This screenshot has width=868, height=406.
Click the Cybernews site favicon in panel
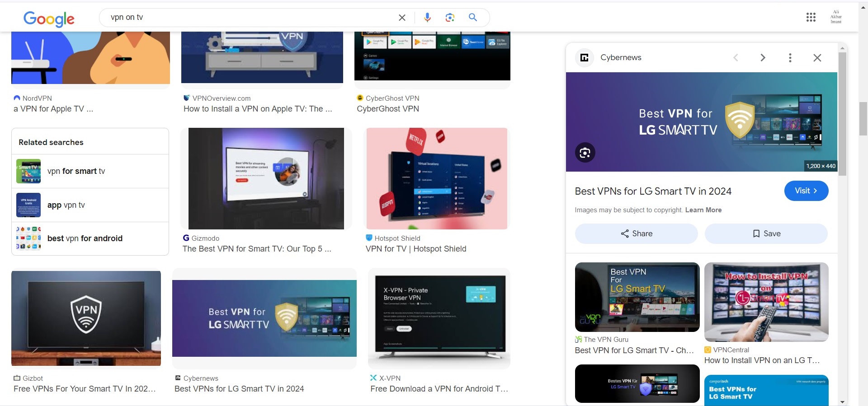(584, 57)
